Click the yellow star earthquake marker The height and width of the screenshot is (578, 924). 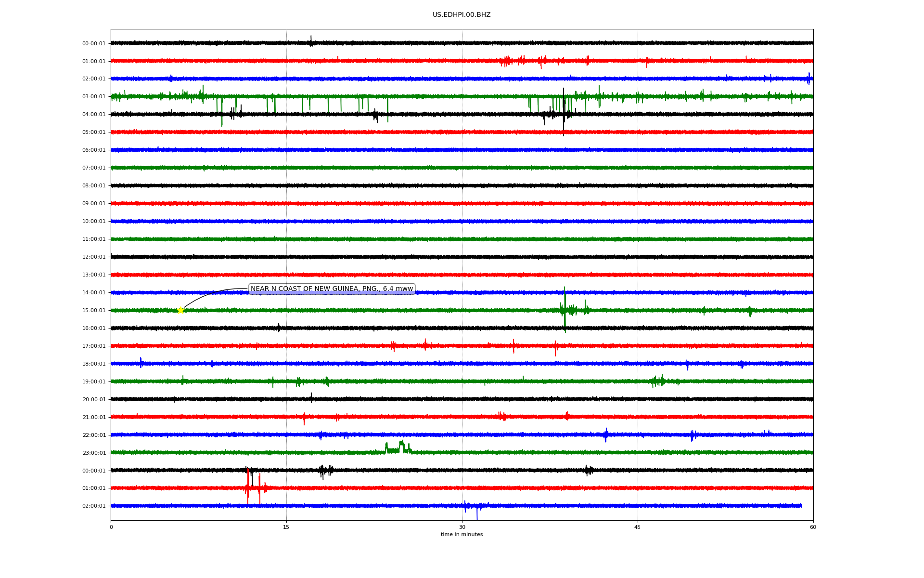[x=180, y=310]
